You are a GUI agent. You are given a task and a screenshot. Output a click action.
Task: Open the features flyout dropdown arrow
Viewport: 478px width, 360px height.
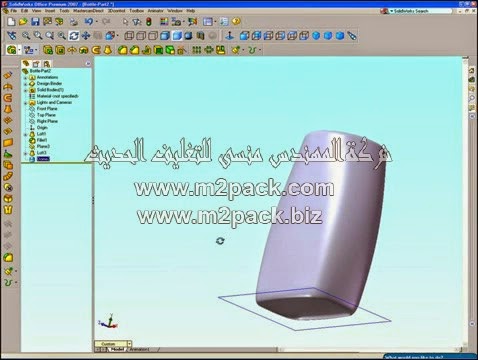[20, 50]
